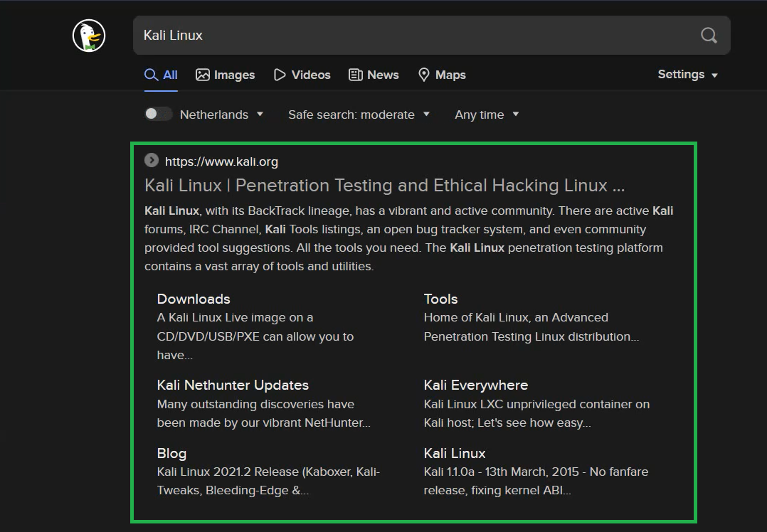767x532 pixels.
Task: Open the Kali Nethunter Updates sitelink
Action: coord(233,385)
